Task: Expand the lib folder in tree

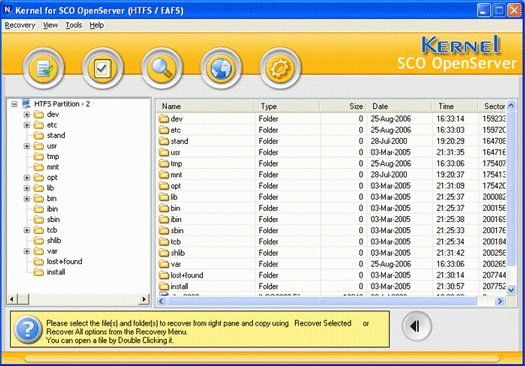Action: pyautogui.click(x=27, y=188)
